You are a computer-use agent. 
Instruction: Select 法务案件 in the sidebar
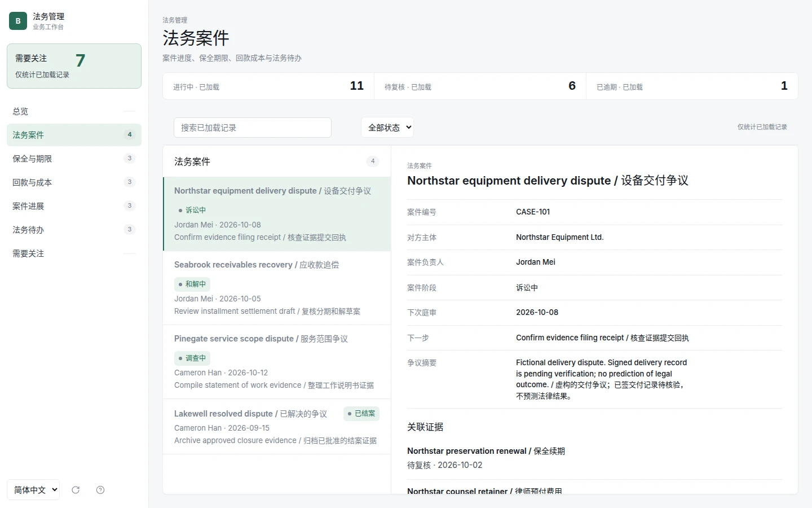pyautogui.click(x=74, y=135)
